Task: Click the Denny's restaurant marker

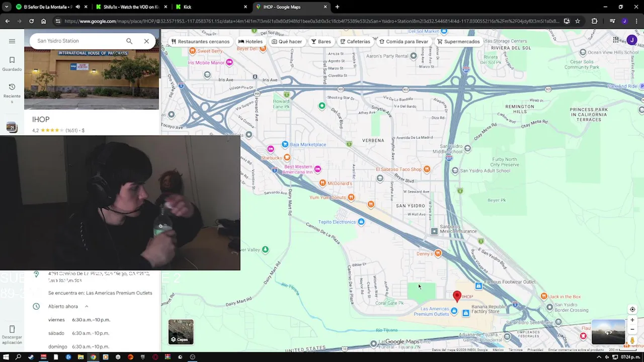Action: coord(438,253)
